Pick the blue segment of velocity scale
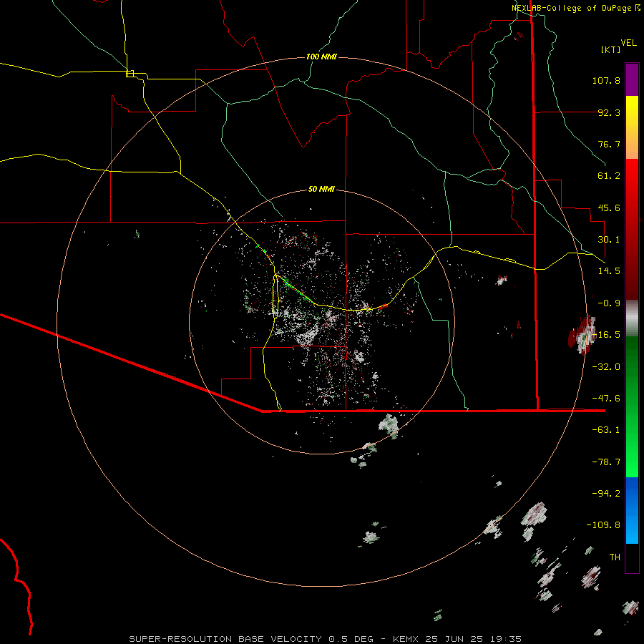This screenshot has width=644, height=644. click(x=632, y=510)
